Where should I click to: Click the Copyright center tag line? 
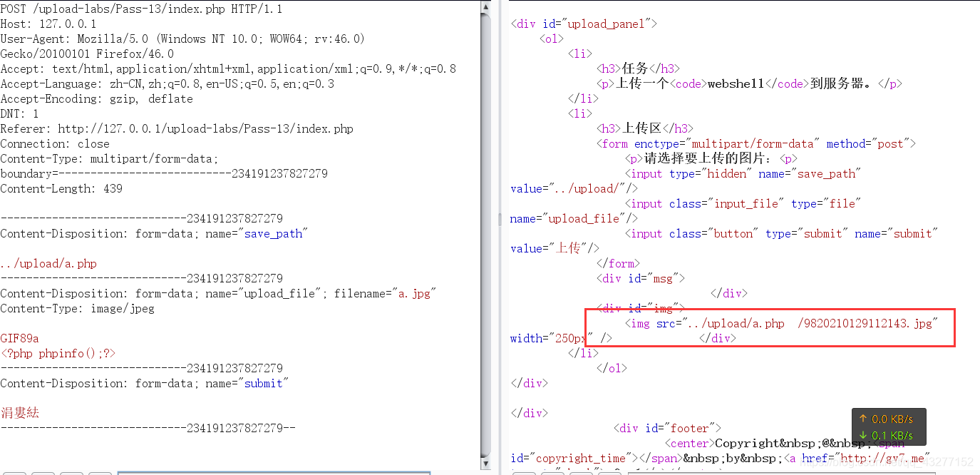(x=785, y=444)
